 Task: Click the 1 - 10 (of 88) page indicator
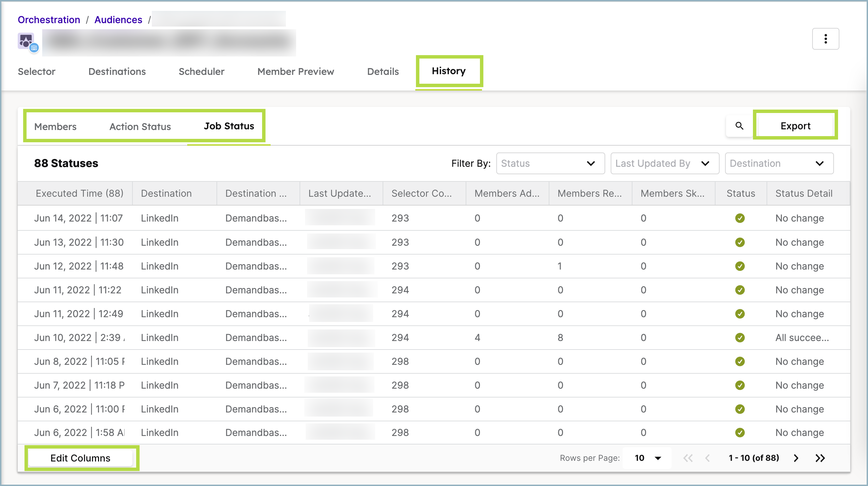click(754, 458)
